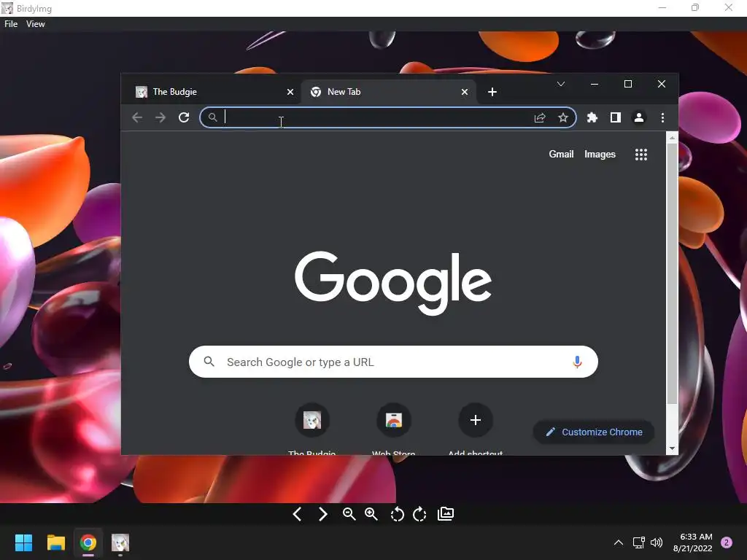Expand Chrome tab search chevron
747x560 pixels.
(x=561, y=85)
